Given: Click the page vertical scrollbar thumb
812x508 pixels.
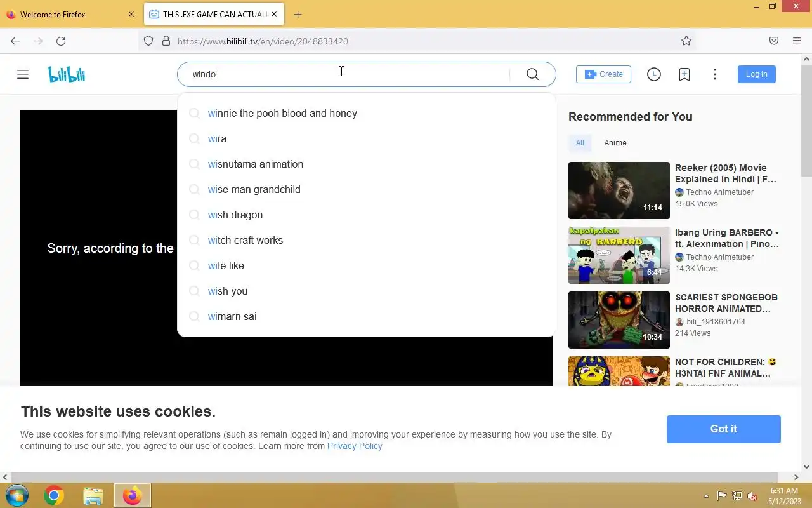Looking at the screenshot, I should [806, 121].
